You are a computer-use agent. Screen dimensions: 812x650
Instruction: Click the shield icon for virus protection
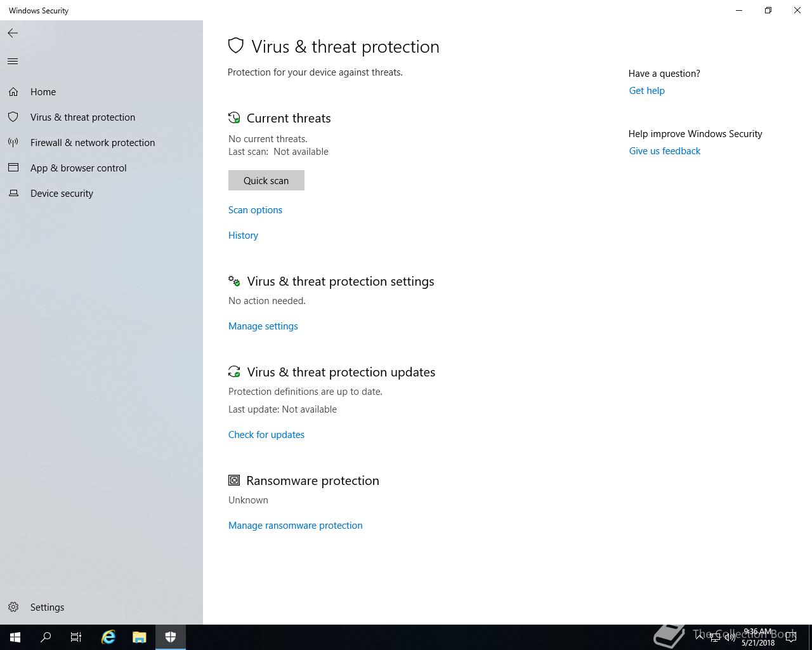point(13,117)
